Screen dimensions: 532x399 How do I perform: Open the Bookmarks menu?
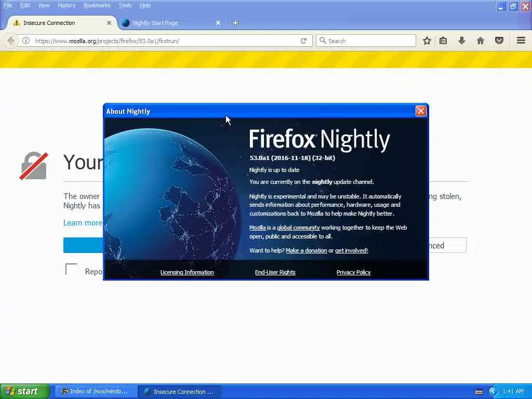[97, 5]
